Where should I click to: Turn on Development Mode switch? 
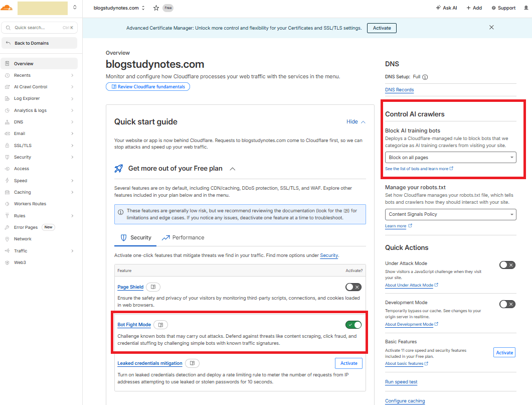point(507,304)
